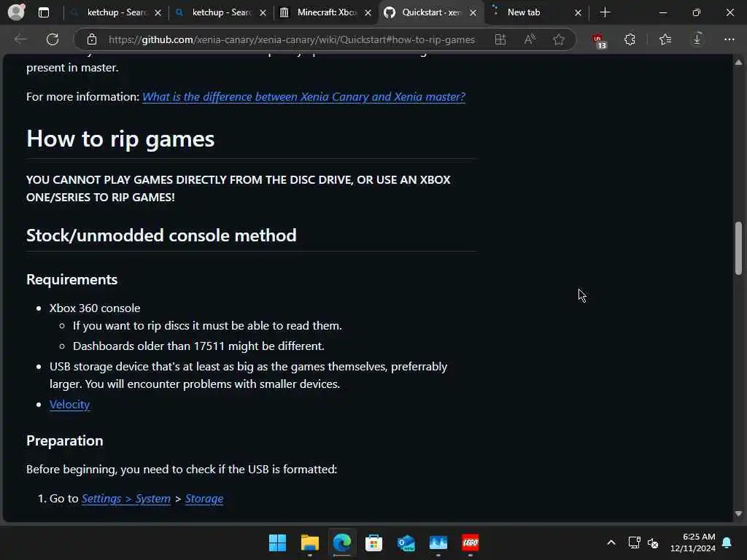
Task: Click the Requirements heading
Action: pyautogui.click(x=72, y=279)
